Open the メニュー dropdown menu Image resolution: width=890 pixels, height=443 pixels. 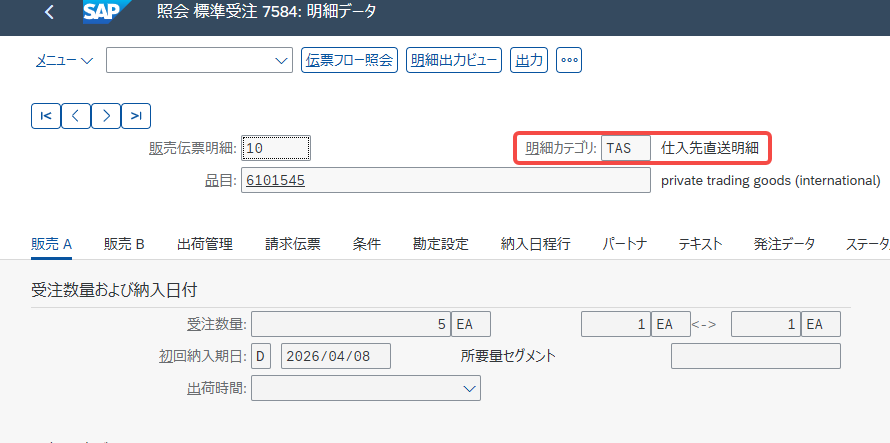(x=64, y=60)
